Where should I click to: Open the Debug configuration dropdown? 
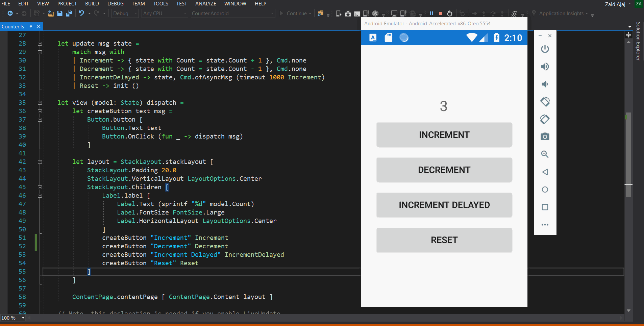pos(125,14)
